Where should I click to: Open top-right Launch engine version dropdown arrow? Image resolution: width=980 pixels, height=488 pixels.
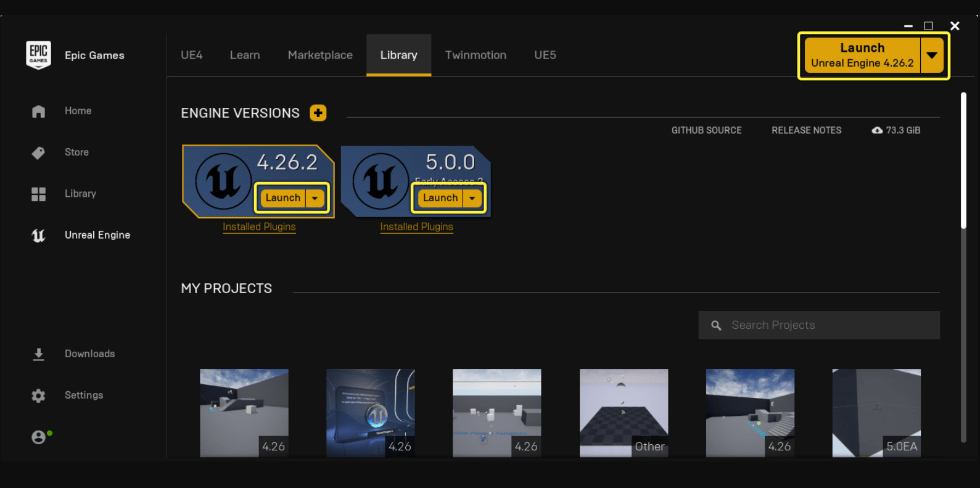(932, 56)
